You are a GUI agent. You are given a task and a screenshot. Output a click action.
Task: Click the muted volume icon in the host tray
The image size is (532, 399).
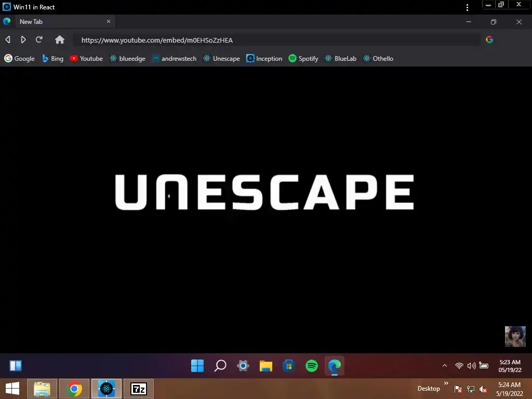pos(483,389)
